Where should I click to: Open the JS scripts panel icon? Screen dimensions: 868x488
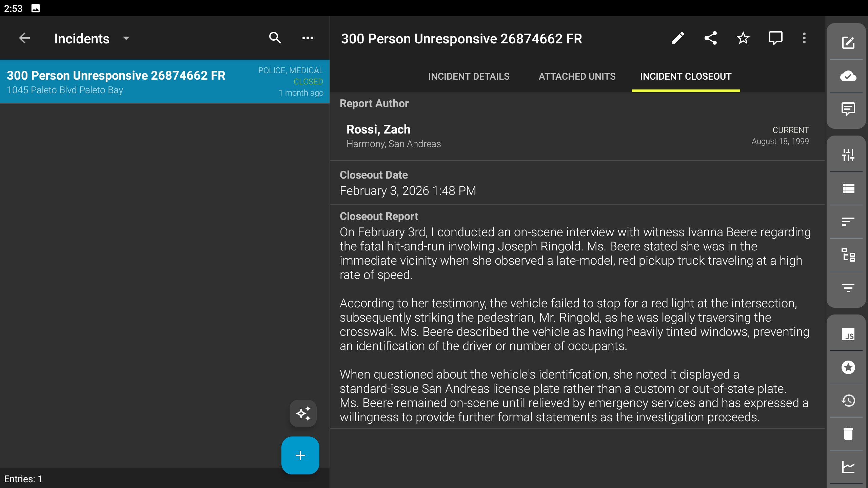click(x=848, y=334)
